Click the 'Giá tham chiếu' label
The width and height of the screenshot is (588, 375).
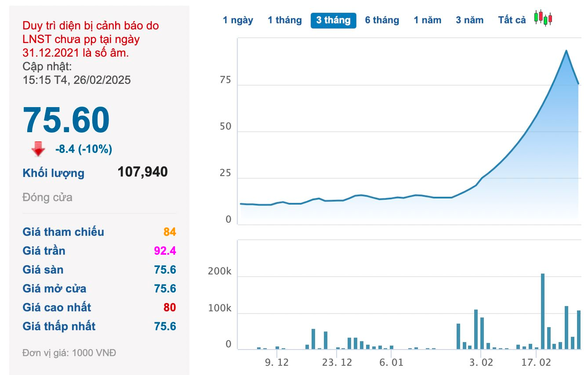(63, 232)
